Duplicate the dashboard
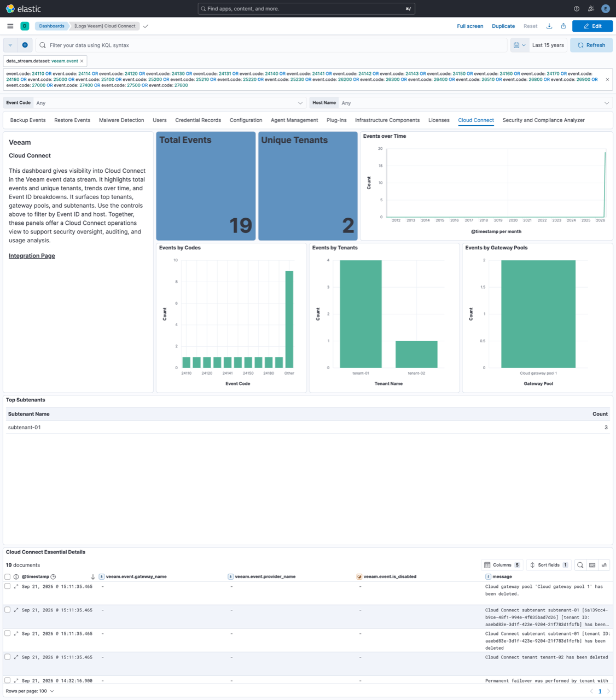Image resolution: width=616 pixels, height=700 pixels. (x=503, y=26)
